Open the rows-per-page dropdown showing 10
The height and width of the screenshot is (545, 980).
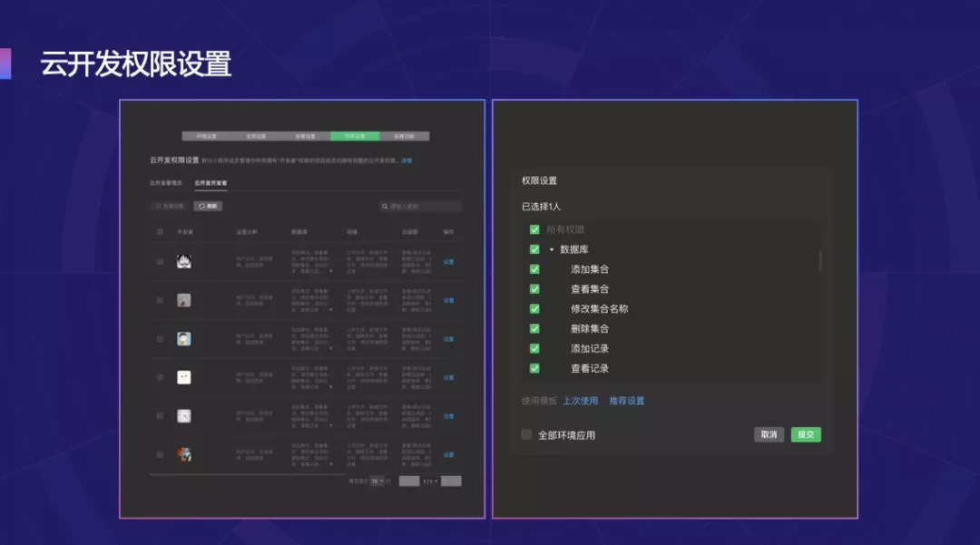click(x=377, y=482)
